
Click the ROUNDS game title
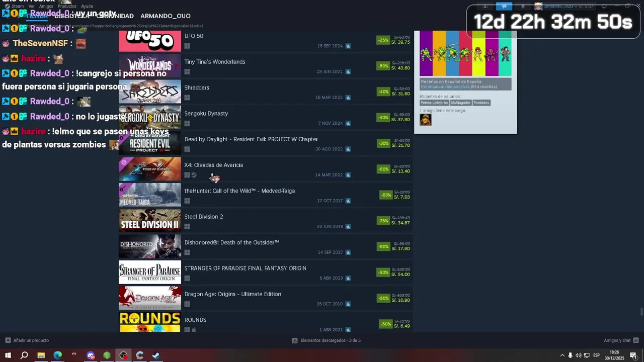click(x=195, y=320)
